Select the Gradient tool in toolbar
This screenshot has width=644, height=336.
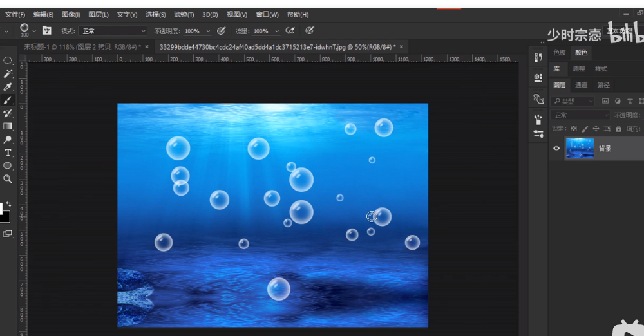pyautogui.click(x=8, y=126)
